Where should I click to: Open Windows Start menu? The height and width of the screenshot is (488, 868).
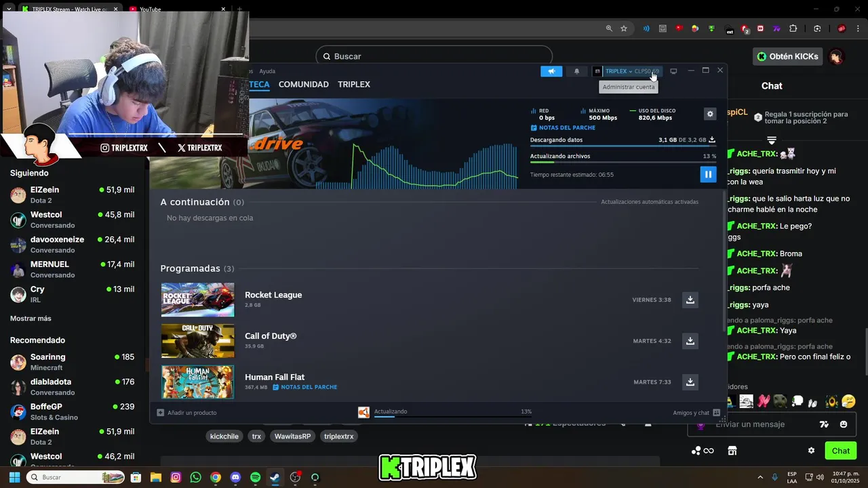click(x=14, y=477)
